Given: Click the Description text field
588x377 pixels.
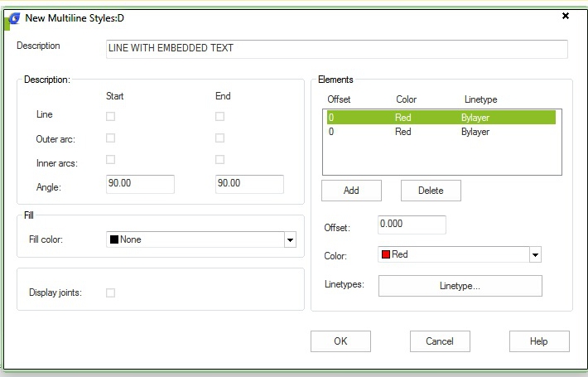Looking at the screenshot, I should (x=336, y=49).
